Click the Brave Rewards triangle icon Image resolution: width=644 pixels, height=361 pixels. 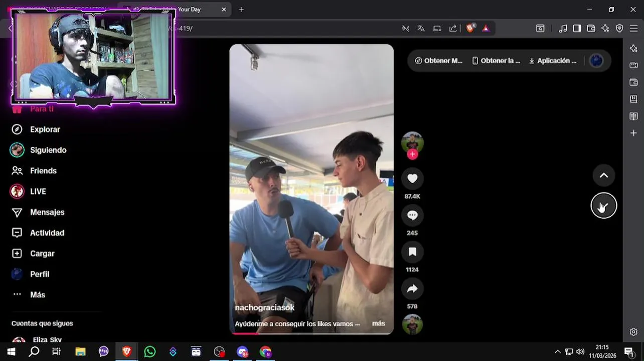coord(486,29)
